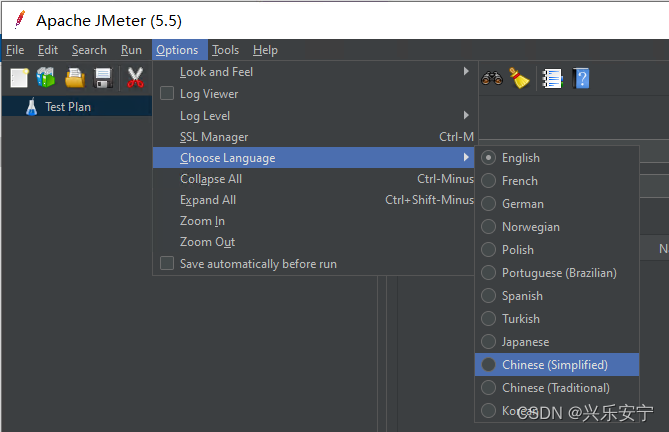Expand the Log Level submenu

pos(314,116)
